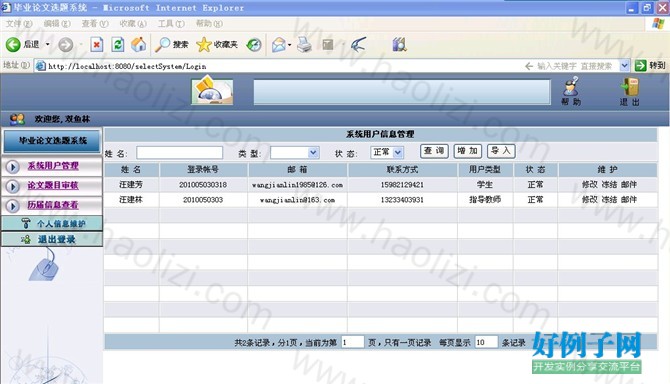Click 修改 link in 汪建林 row
The width and height of the screenshot is (670, 384).
point(590,199)
